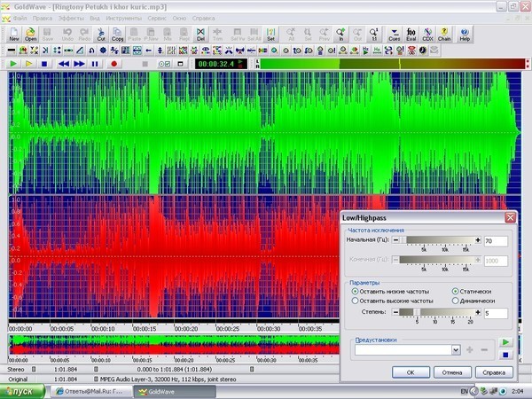Image resolution: width=532 pixels, height=399 pixels.
Task: Select the 'Статически' radio option
Action: (x=472, y=292)
